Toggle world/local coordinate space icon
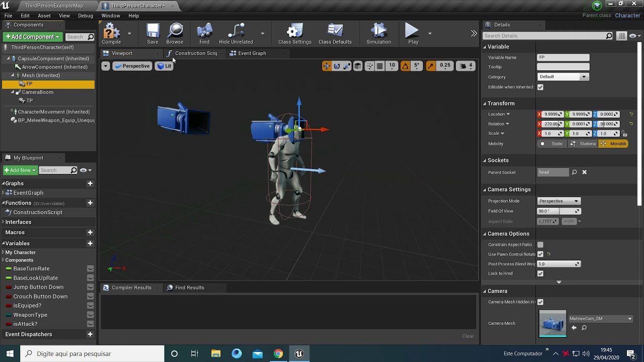644x362 pixels. click(x=358, y=66)
